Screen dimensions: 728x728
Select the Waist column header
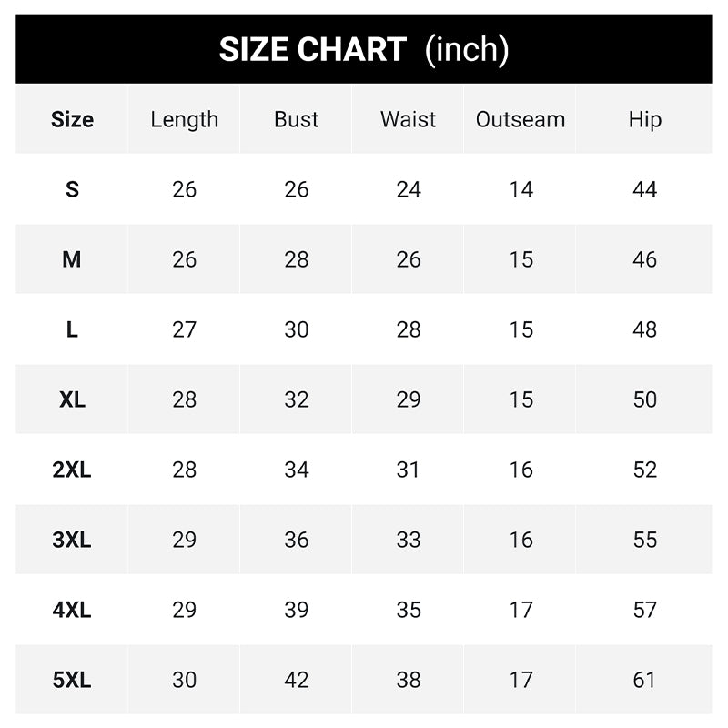click(409, 119)
